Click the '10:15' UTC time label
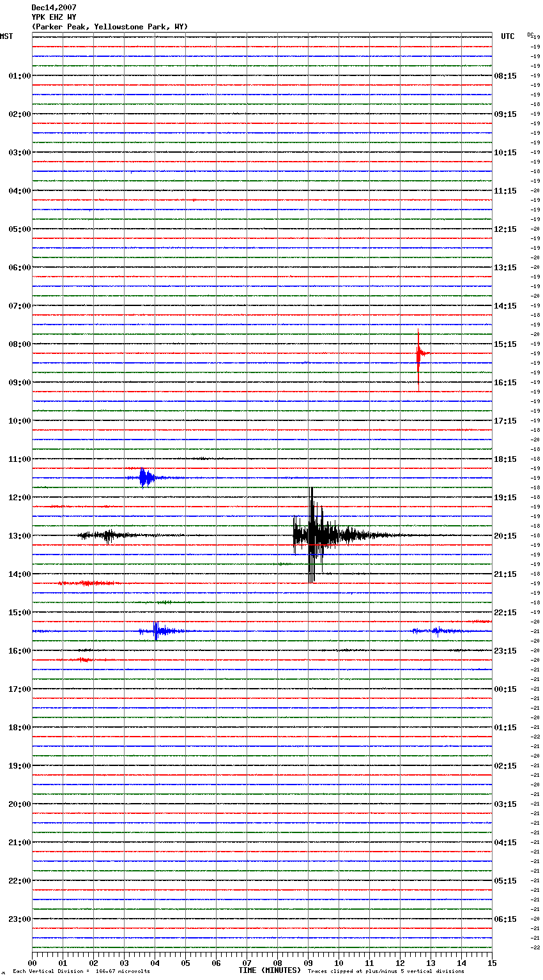 [x=505, y=153]
